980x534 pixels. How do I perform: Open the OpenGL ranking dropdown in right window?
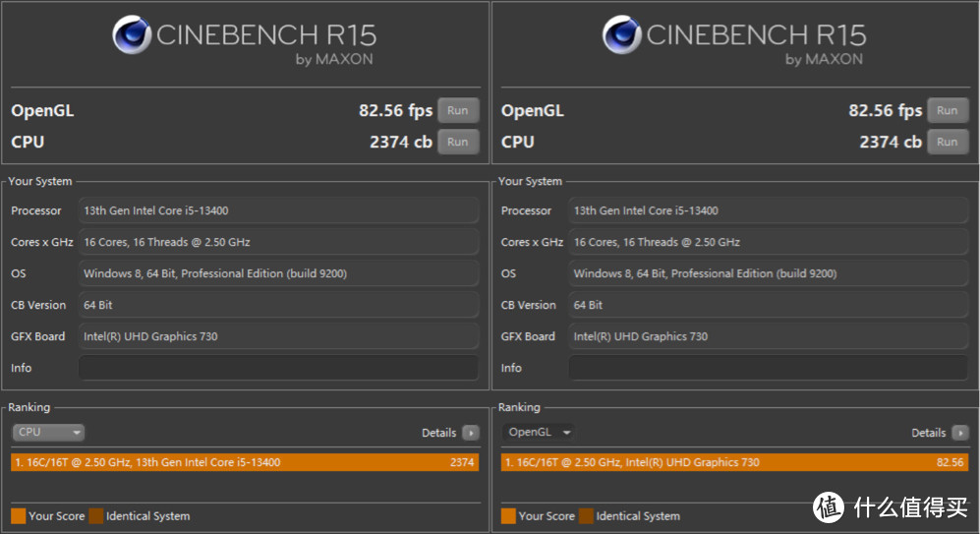538,432
